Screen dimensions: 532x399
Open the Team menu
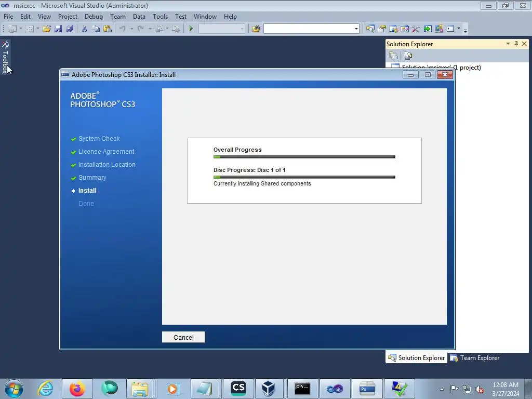coord(118,16)
